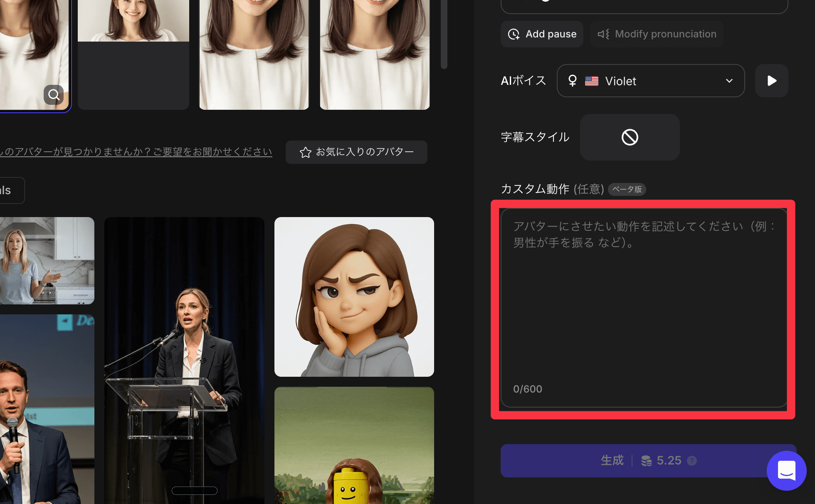815x504 pixels.
Task: Play a preview of the Violet voice
Action: click(x=772, y=81)
